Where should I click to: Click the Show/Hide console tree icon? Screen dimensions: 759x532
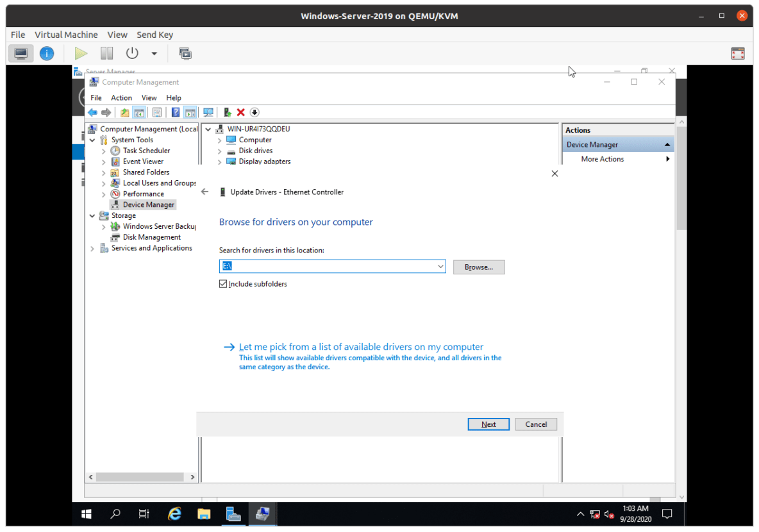click(140, 112)
